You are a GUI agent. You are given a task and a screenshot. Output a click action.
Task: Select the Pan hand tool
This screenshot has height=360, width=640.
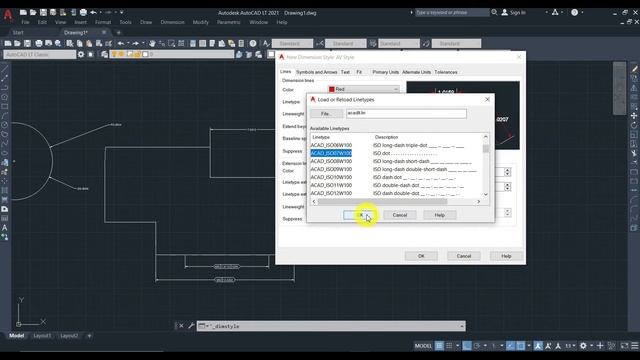[152, 43]
